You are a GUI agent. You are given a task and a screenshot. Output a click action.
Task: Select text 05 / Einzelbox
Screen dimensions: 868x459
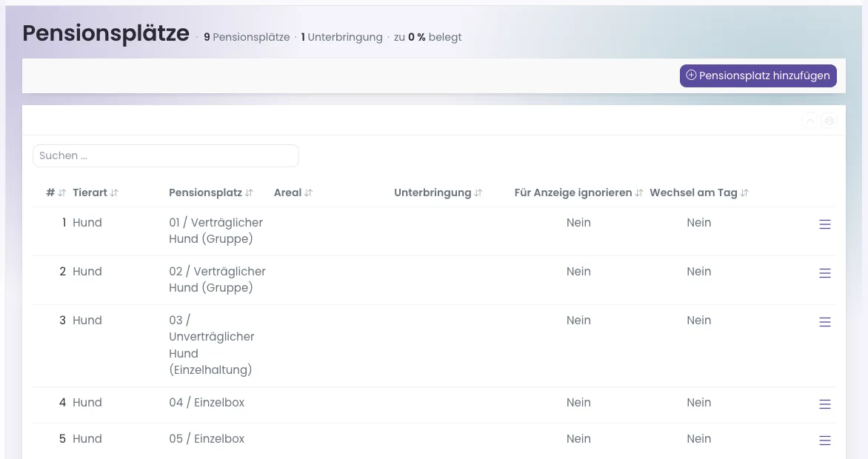pyautogui.click(x=207, y=438)
